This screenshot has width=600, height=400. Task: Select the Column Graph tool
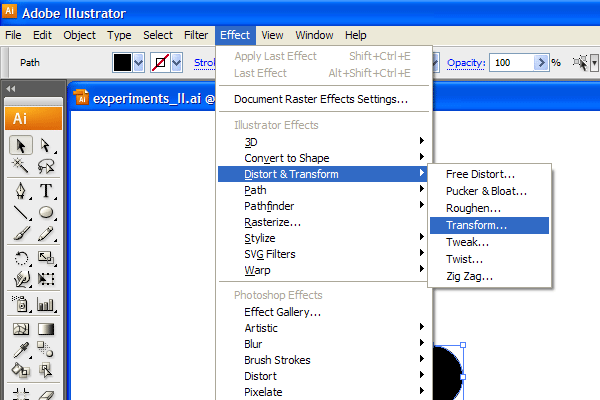pos(46,304)
